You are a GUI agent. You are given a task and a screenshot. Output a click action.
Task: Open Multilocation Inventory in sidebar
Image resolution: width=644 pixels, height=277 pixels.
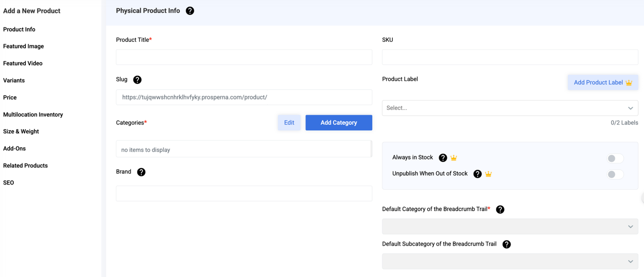(x=33, y=115)
